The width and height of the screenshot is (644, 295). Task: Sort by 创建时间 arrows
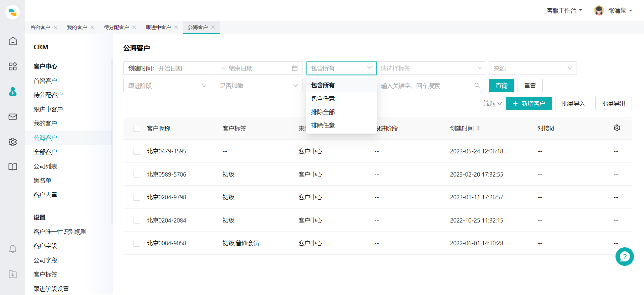[x=478, y=128]
